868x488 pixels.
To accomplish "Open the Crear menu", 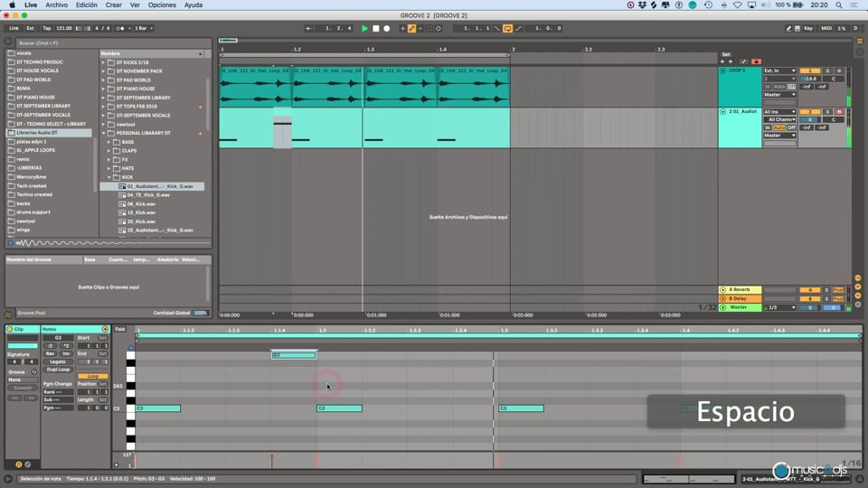I will [x=114, y=5].
